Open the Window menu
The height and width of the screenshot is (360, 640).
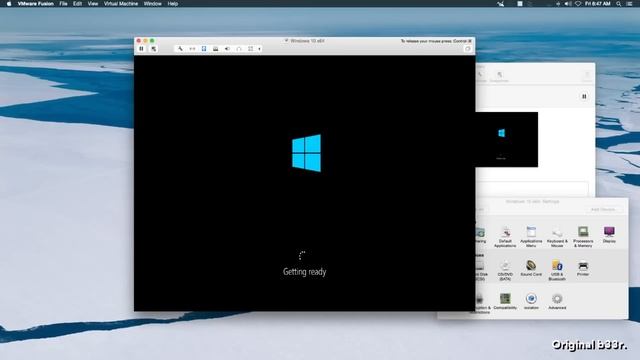coord(153,4)
